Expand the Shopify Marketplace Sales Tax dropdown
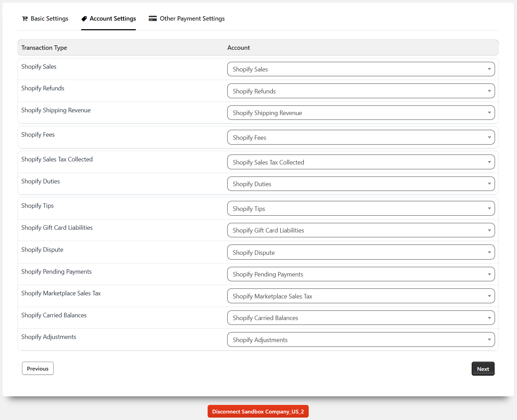Image resolution: width=517 pixels, height=420 pixels. (361, 296)
